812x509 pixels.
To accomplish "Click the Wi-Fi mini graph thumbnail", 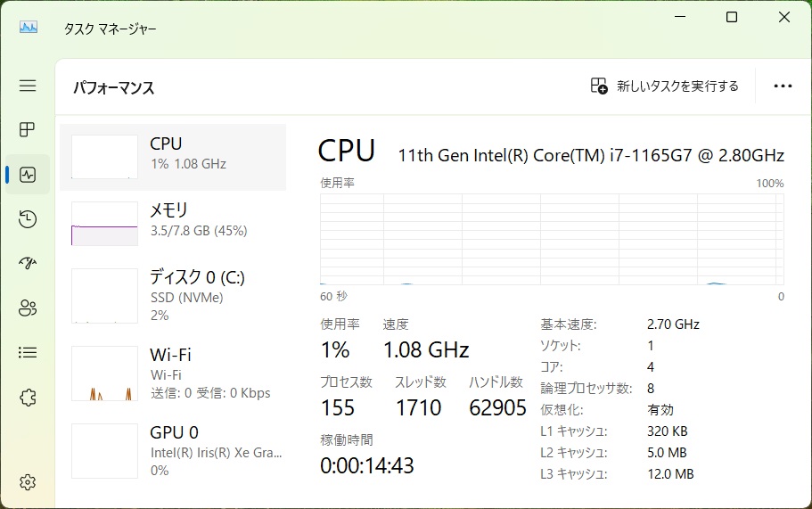I will (104, 374).
